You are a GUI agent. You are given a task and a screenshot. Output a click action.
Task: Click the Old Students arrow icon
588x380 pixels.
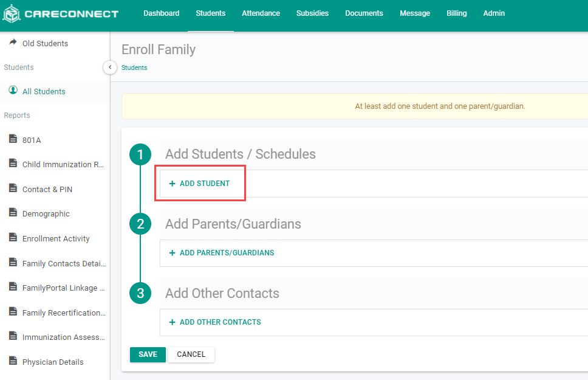tap(13, 43)
